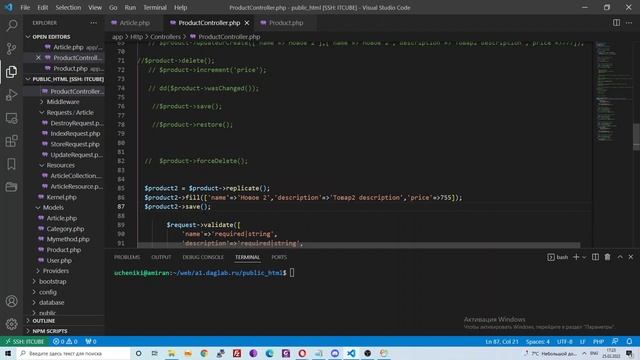The height and width of the screenshot is (360, 640).
Task: Click the feedback icon in status bar
Action: pyautogui.click(x=615, y=341)
